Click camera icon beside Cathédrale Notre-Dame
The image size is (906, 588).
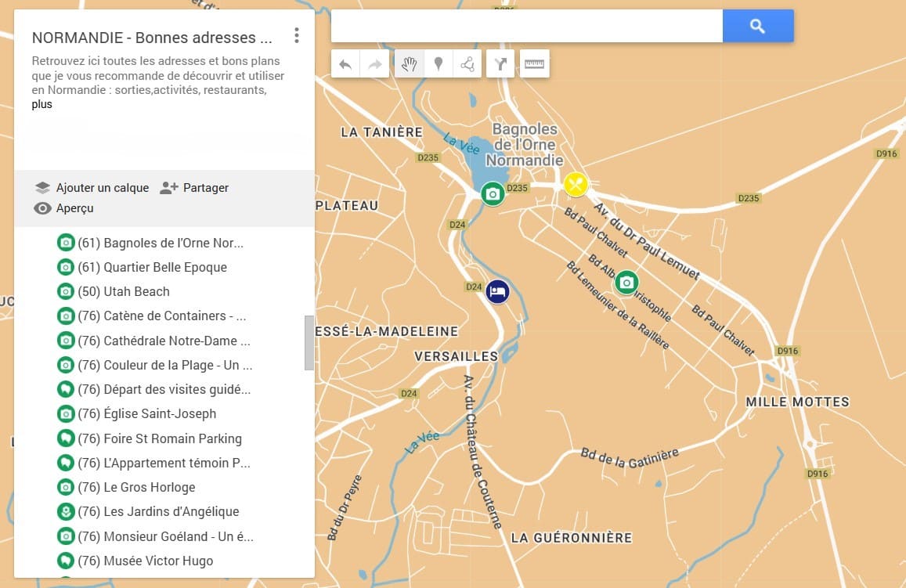click(66, 341)
